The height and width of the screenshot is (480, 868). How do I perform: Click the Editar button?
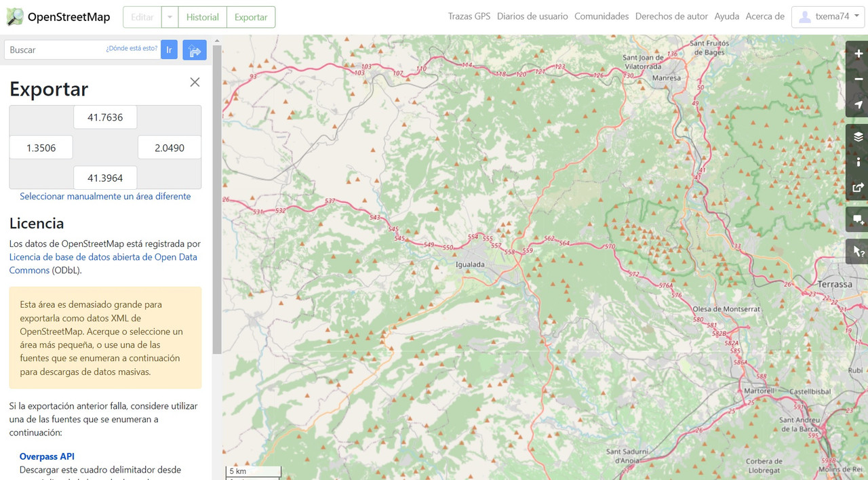[x=142, y=17]
